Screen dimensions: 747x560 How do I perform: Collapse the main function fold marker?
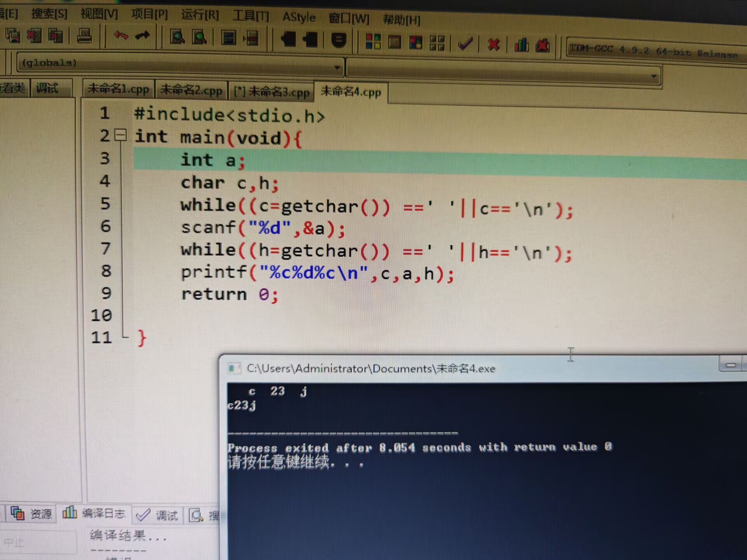click(121, 135)
